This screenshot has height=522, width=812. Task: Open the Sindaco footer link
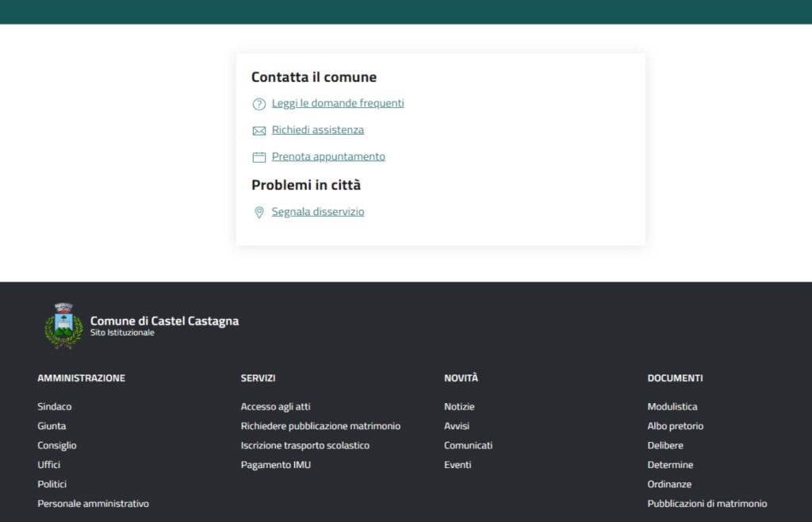click(x=54, y=406)
